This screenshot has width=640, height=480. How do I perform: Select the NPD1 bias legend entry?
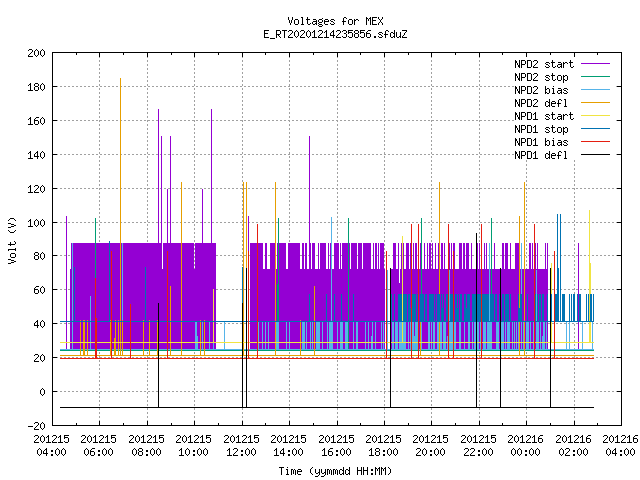tap(541, 142)
